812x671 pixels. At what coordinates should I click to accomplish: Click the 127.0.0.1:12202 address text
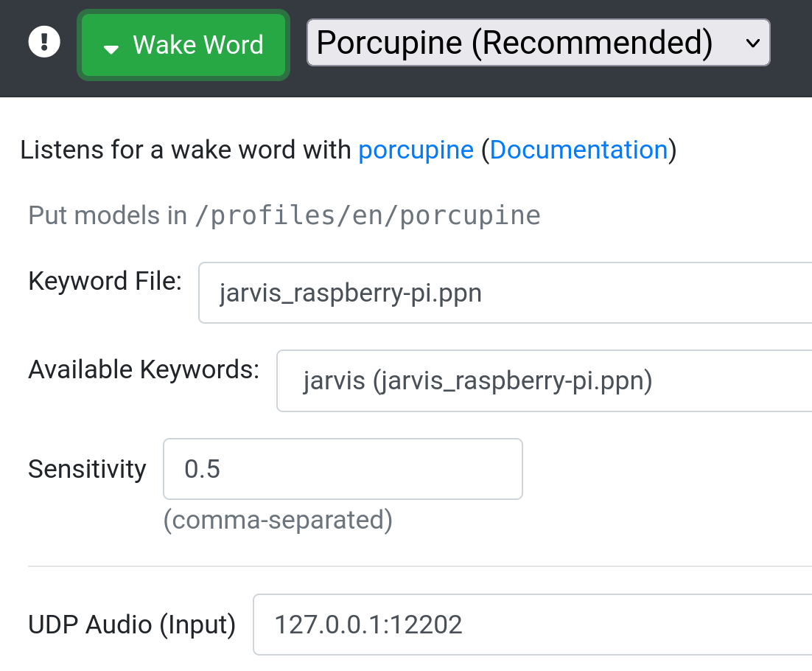(x=368, y=625)
